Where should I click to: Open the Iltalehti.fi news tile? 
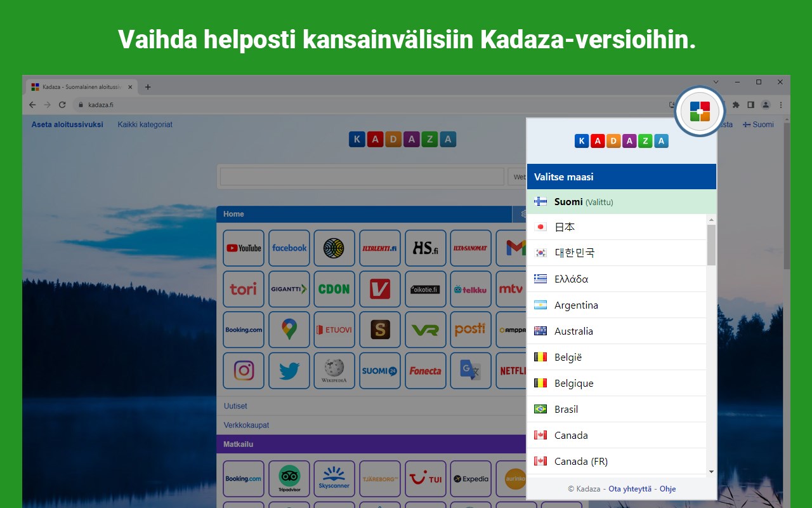[x=380, y=248]
